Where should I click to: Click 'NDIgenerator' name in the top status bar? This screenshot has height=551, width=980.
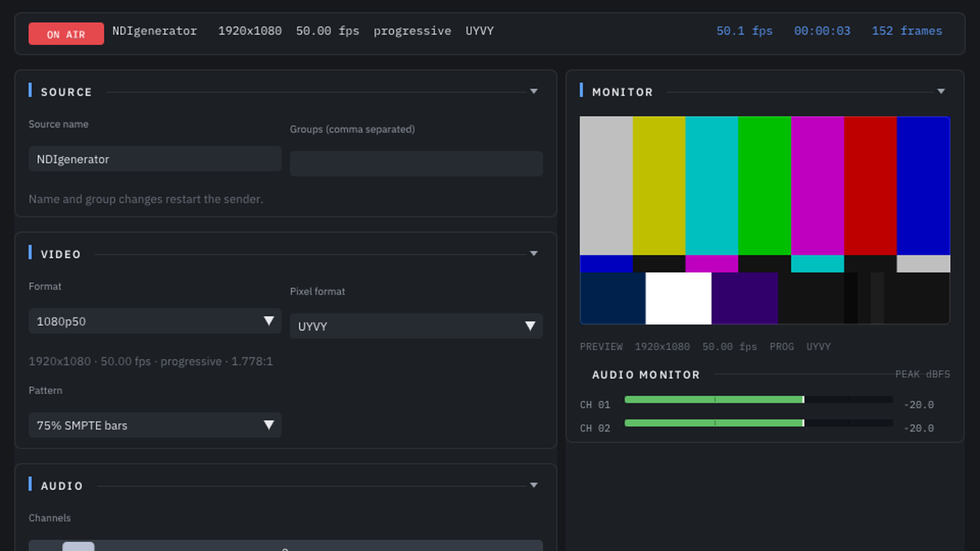click(x=155, y=31)
